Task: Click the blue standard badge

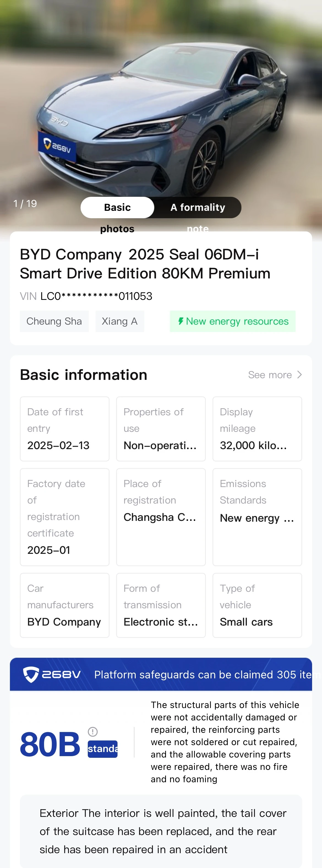Action: coord(103,749)
